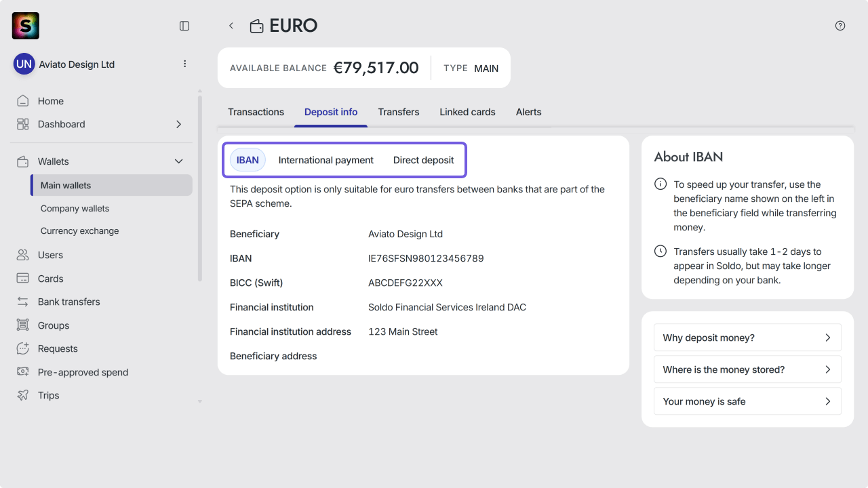The image size is (868, 488).
Task: Open help via the question mark icon
Action: click(x=840, y=26)
